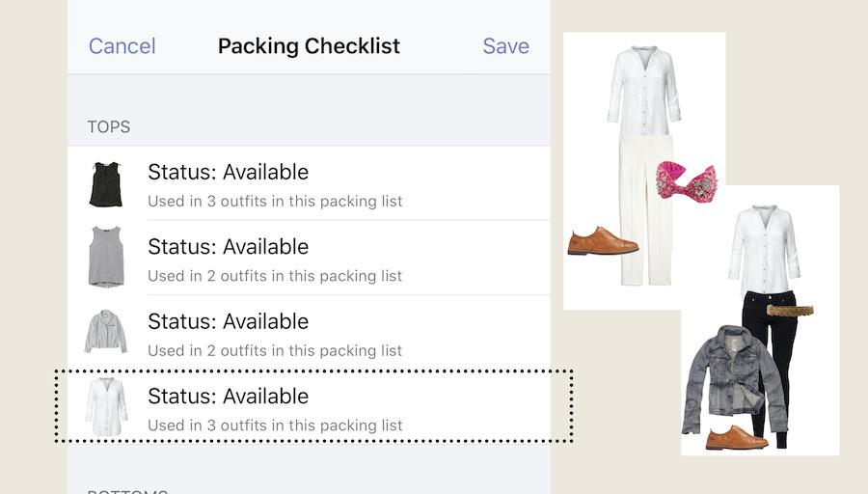The height and width of the screenshot is (494, 868).
Task: Open the gray tank status row
Action: pos(309,258)
